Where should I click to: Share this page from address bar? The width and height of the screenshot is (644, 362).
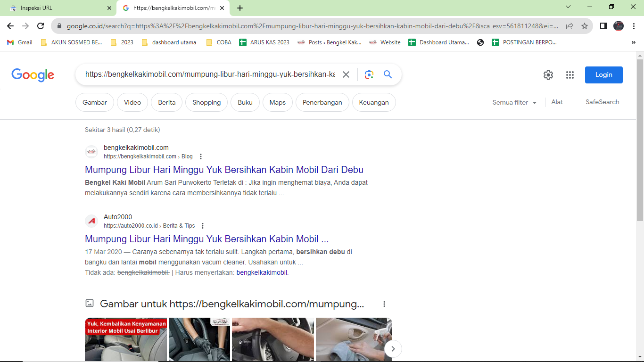570,26
